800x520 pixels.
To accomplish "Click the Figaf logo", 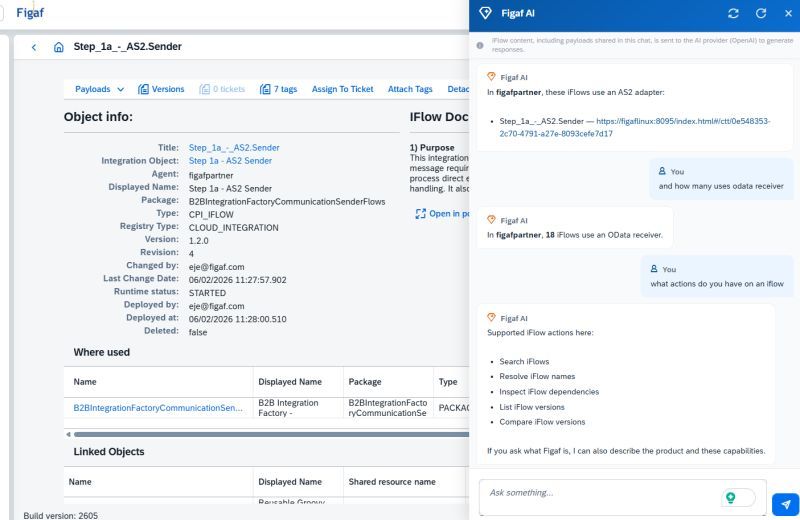I will pyautogui.click(x=30, y=13).
